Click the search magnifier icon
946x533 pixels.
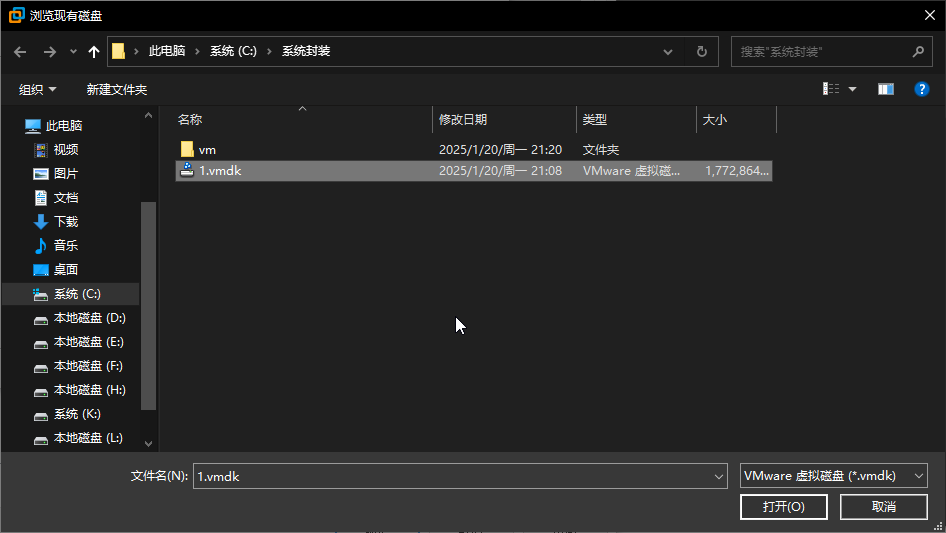[918, 51]
